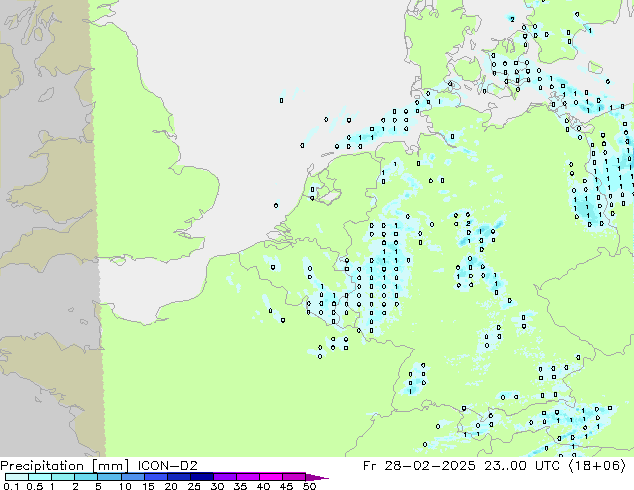Select the 35–40 mm magenta legend swatch
Image resolution: width=634 pixels, height=490 pixels.
[x=247, y=477]
